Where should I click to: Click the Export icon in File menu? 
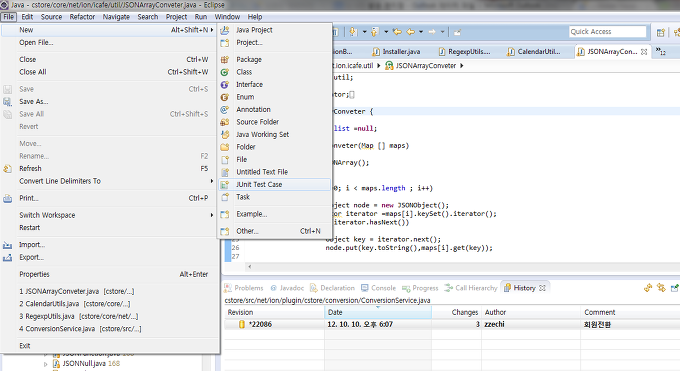click(x=7, y=258)
